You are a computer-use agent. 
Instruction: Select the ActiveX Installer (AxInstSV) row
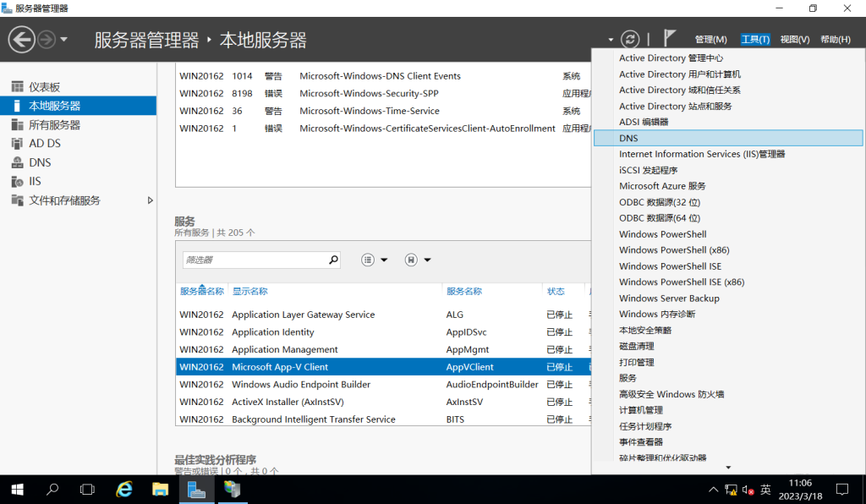click(x=383, y=402)
